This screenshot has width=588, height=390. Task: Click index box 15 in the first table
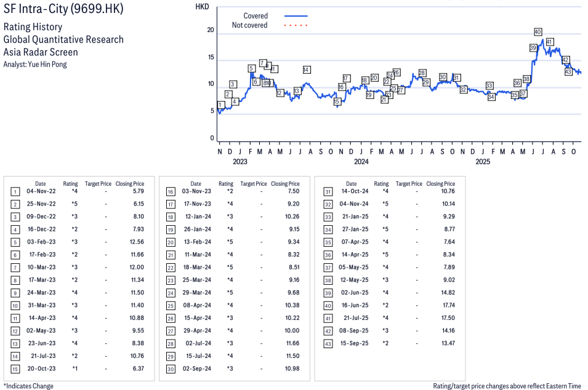15,369
